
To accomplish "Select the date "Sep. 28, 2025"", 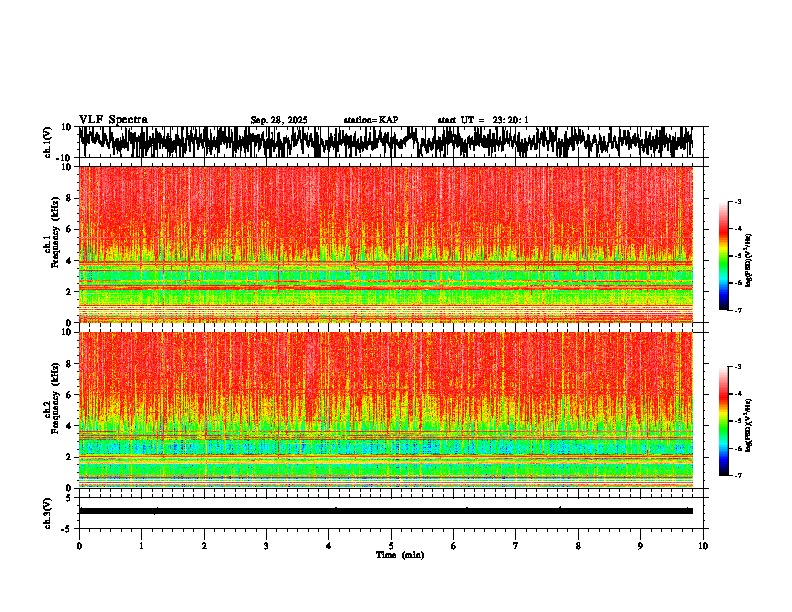I will [279, 120].
